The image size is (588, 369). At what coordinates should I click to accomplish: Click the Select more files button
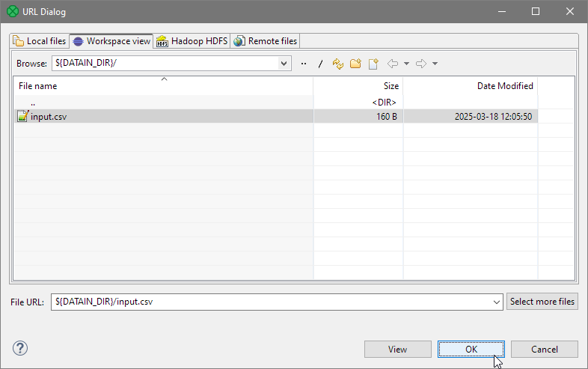(542, 302)
